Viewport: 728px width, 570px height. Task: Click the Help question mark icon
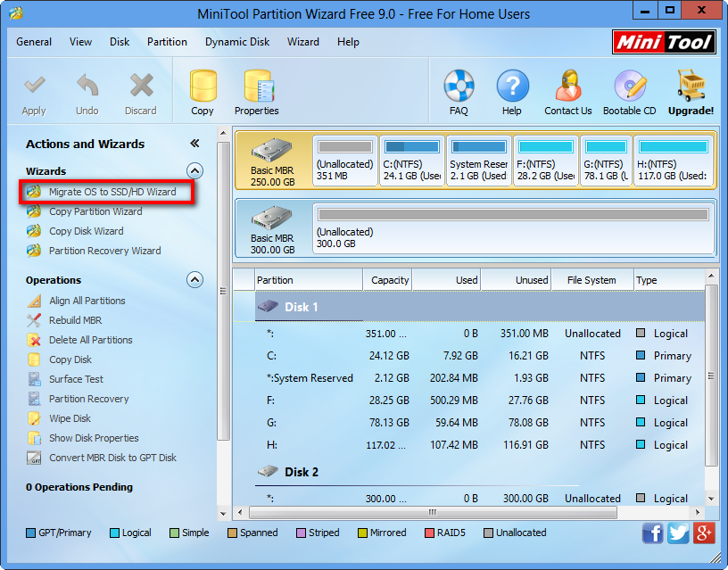(x=513, y=86)
